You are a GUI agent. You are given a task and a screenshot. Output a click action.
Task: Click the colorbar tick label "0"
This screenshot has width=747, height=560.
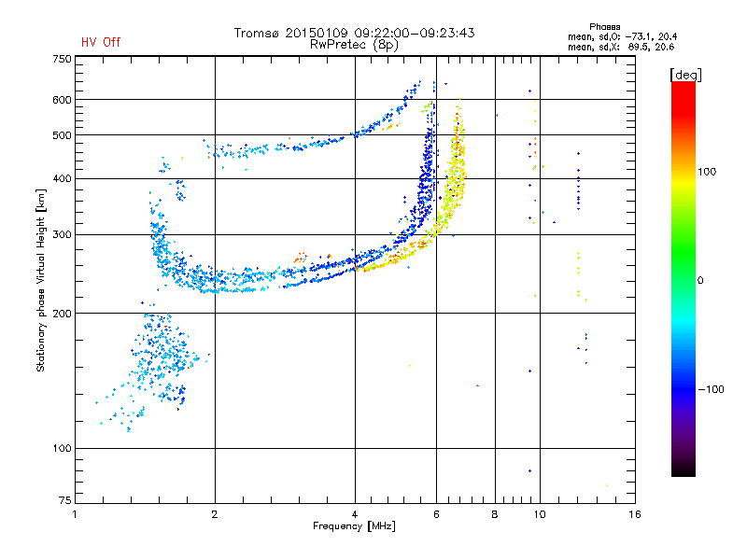tap(700, 280)
